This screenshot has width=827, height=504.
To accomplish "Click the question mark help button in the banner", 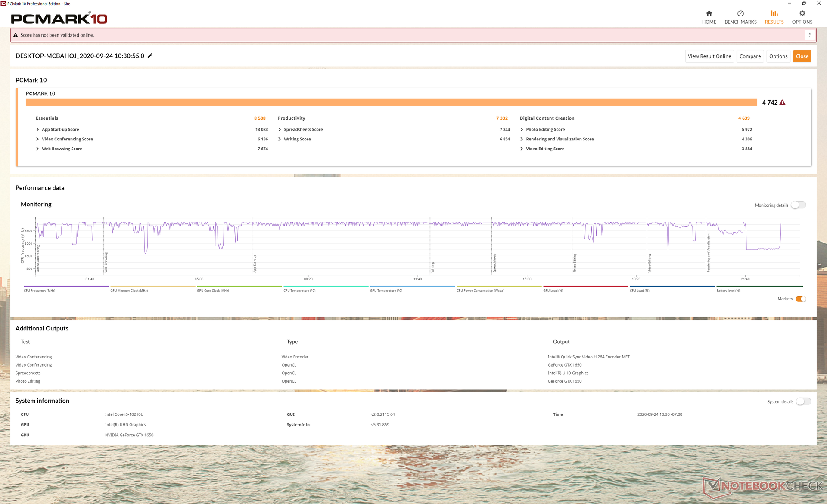I will [810, 35].
